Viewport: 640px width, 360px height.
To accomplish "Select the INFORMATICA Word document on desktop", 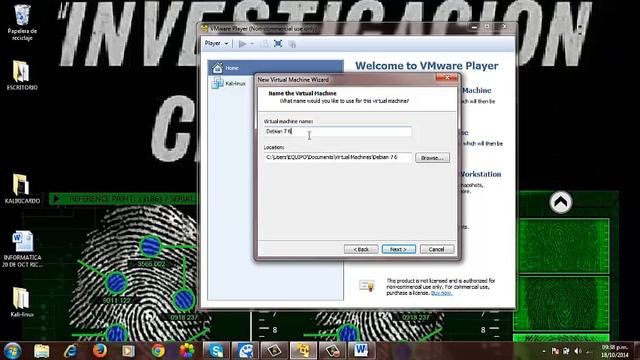I will tap(22, 249).
